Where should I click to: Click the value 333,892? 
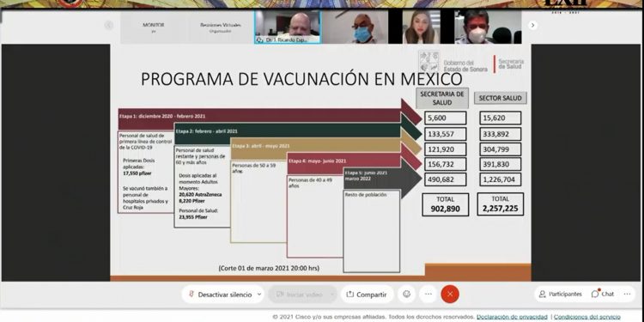pyautogui.click(x=501, y=134)
